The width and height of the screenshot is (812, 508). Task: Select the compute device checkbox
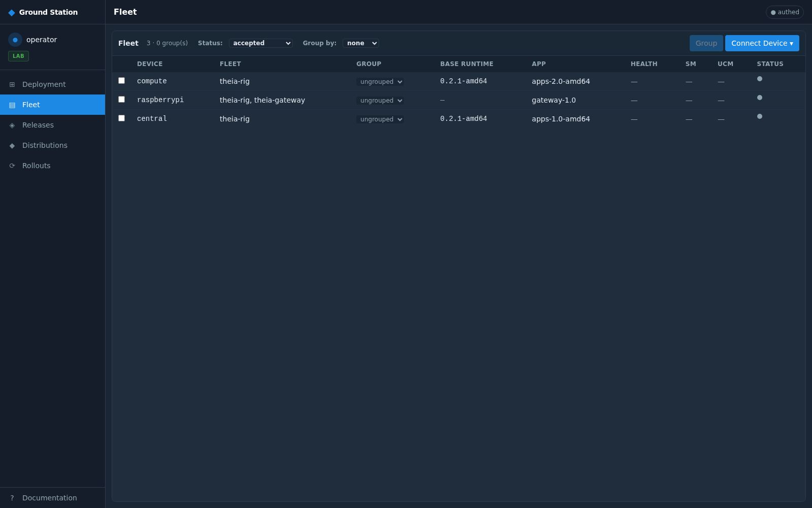tap(121, 80)
